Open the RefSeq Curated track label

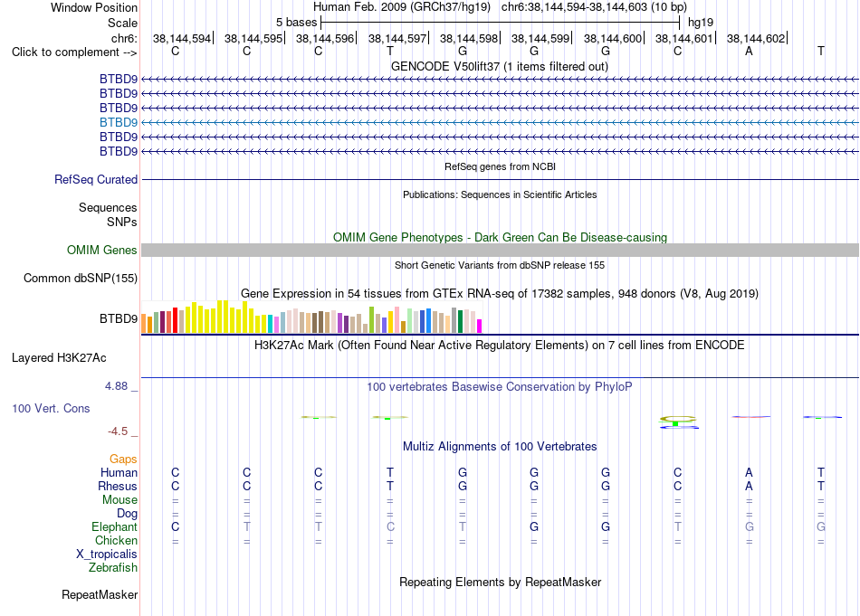pyautogui.click(x=96, y=179)
